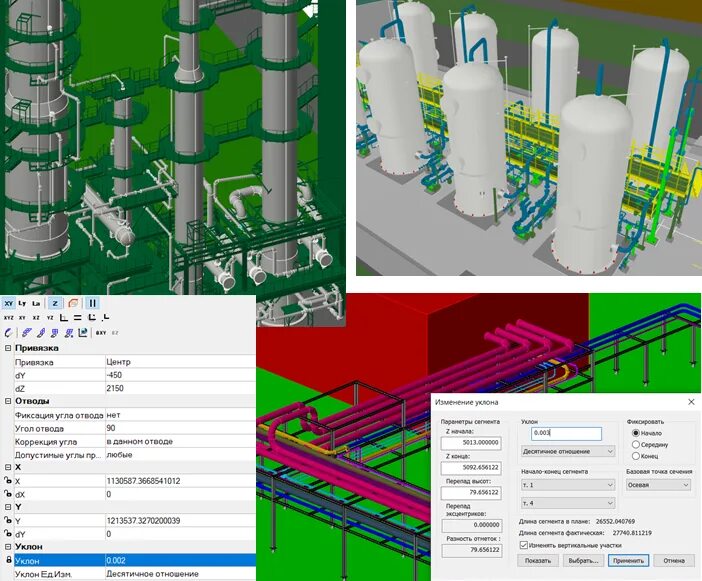Click the second blue pipe segment icon
702x581 pixels.
41,333
